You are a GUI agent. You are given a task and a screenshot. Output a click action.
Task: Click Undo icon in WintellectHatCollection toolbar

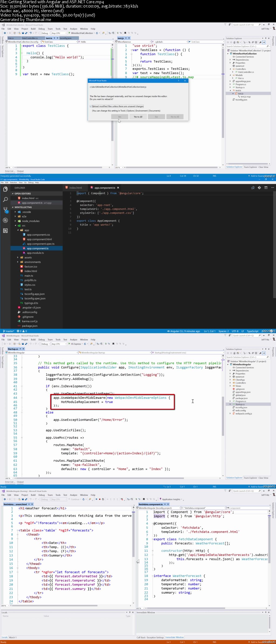[30, 33]
